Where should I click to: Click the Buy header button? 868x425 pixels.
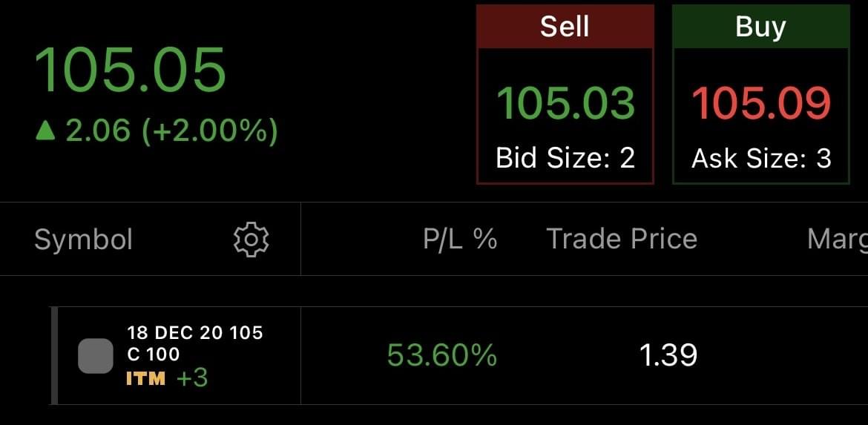760,27
